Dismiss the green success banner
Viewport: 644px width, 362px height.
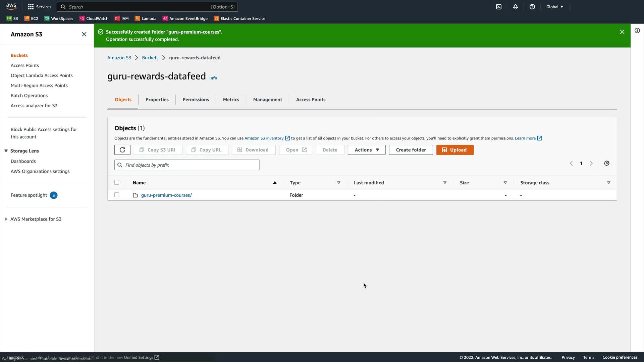click(622, 32)
